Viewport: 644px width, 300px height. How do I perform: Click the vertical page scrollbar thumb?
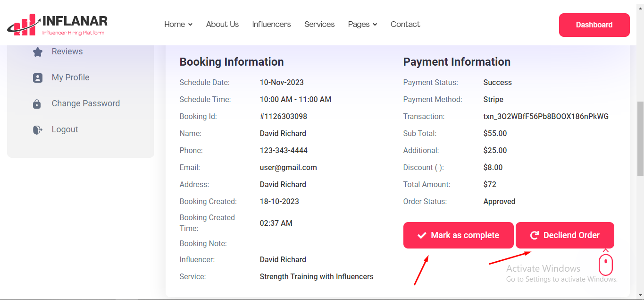tap(640, 138)
